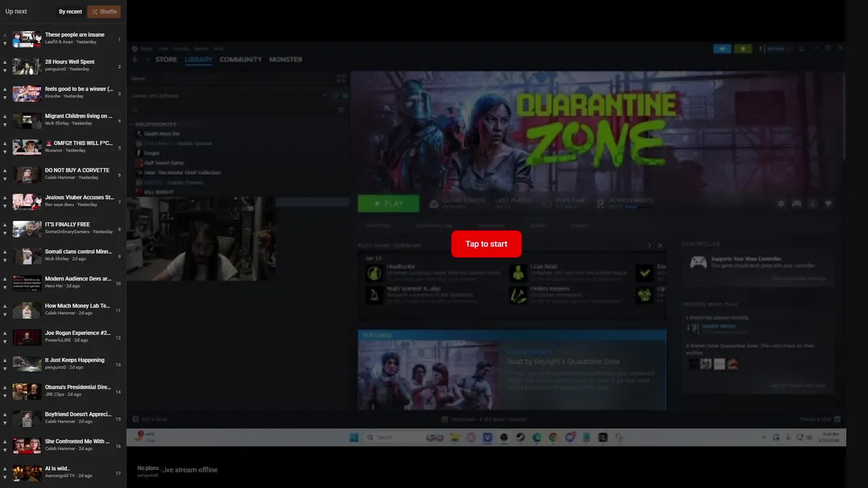
Task: Play 'She Confronted Me With' by its title
Action: pos(77,441)
